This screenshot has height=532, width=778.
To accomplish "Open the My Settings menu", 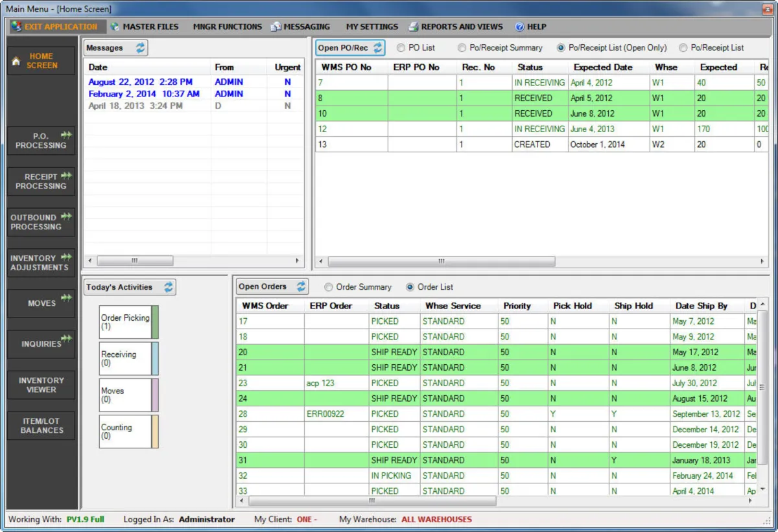I will [x=372, y=27].
